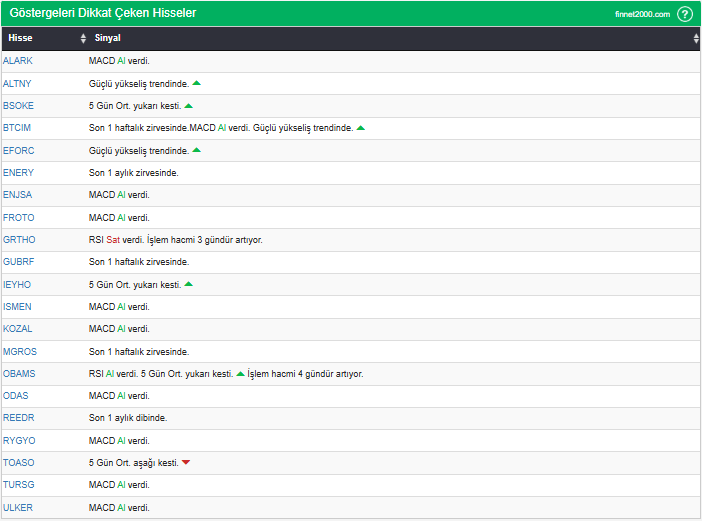Open MGROS stock link
702x521 pixels.
pos(20,352)
